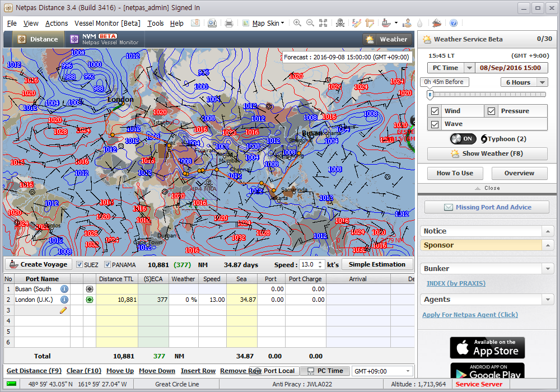Open the 6 Hours interval dropdown
560x392 pixels.
click(x=543, y=82)
